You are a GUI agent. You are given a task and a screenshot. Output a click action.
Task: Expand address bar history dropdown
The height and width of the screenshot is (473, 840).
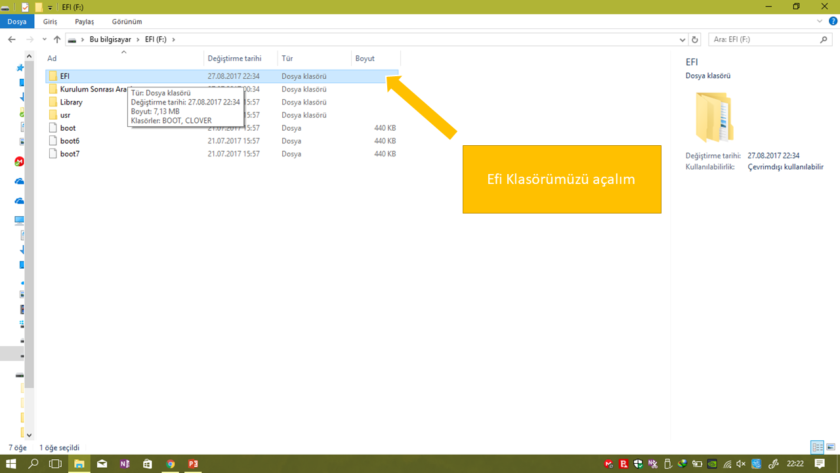[x=682, y=40]
